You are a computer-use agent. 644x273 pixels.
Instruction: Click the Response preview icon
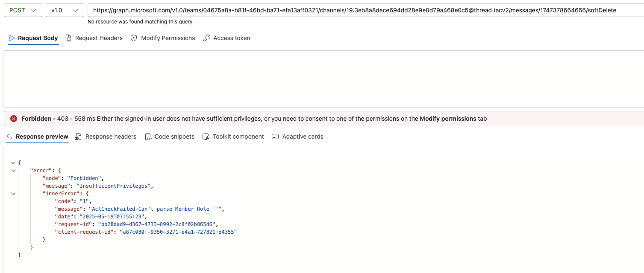tap(10, 136)
